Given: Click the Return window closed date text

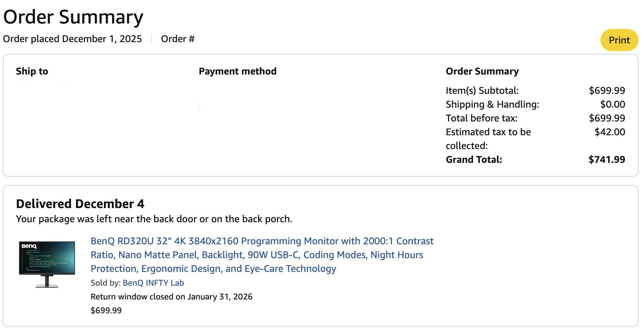Looking at the screenshot, I should [x=171, y=297].
